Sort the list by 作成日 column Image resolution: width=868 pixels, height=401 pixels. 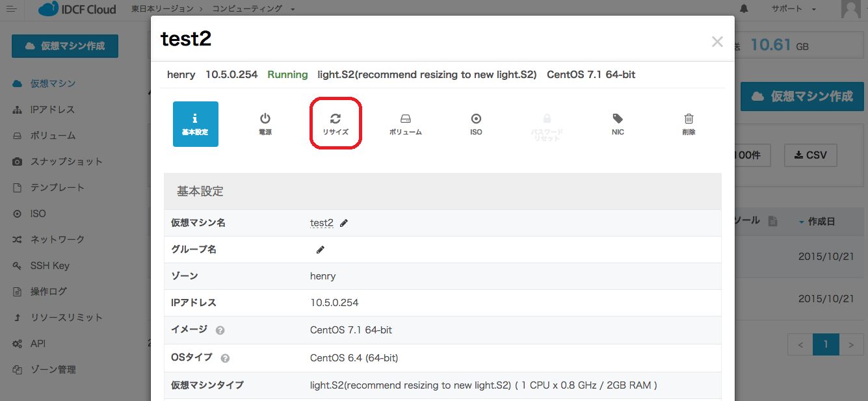coord(821,222)
